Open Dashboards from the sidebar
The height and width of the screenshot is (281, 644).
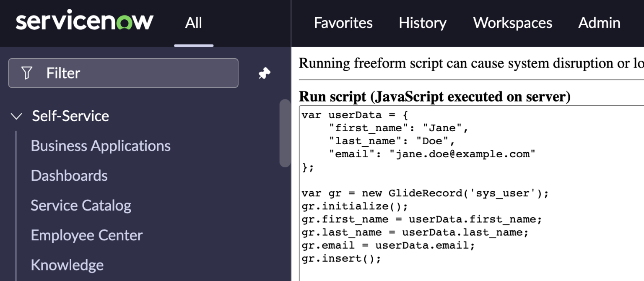(x=69, y=175)
